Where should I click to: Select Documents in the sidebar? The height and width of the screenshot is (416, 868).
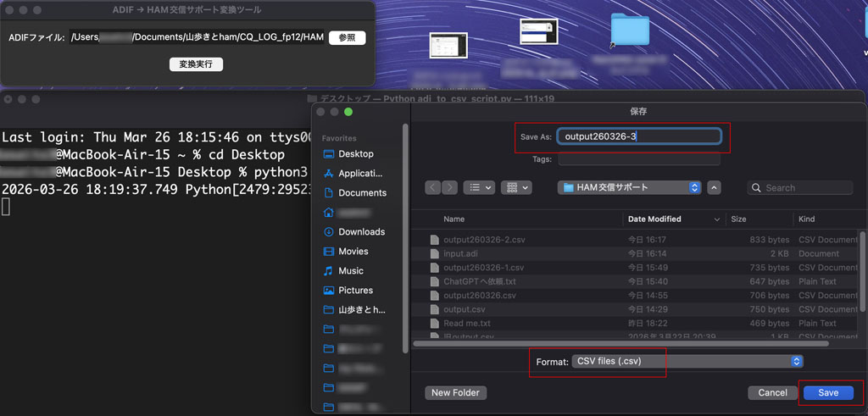click(362, 193)
